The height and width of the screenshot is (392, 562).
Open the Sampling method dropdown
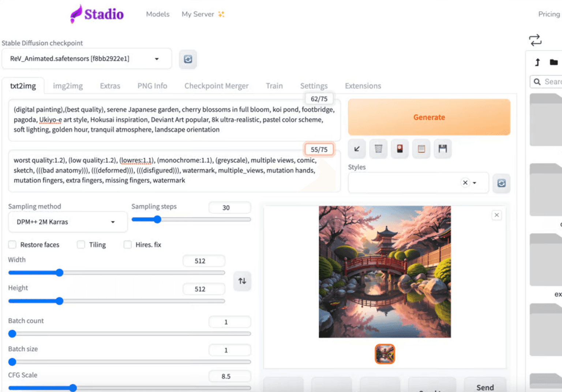68,222
